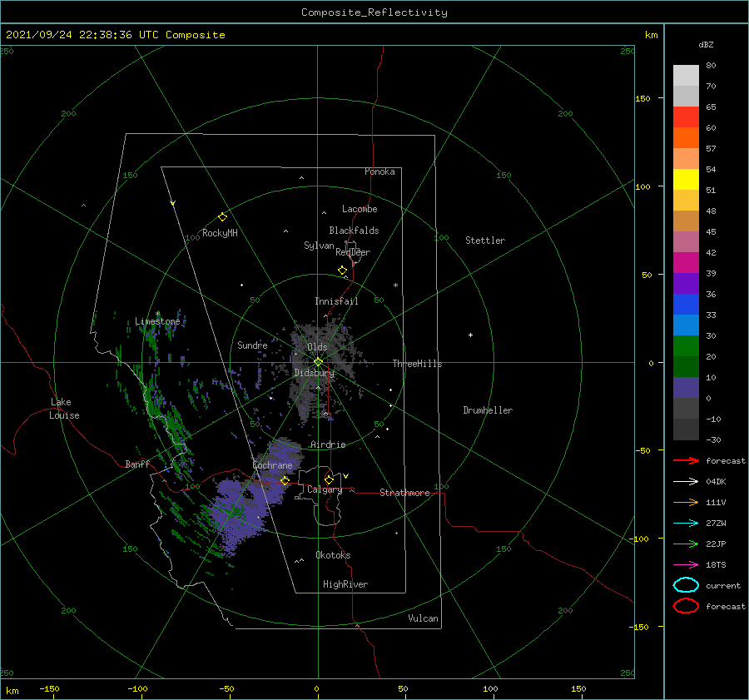This screenshot has width=749, height=700.
Task: Click the red forecast arrow in legend
Action: [686, 460]
